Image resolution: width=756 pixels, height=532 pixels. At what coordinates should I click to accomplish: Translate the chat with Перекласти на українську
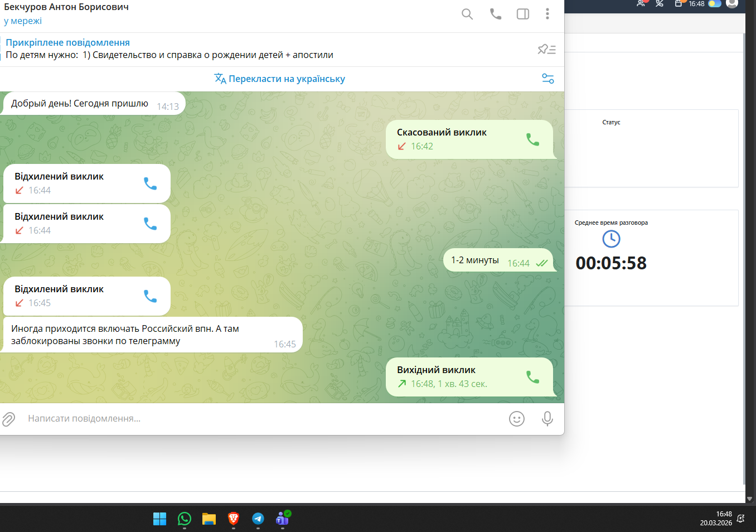click(x=280, y=79)
